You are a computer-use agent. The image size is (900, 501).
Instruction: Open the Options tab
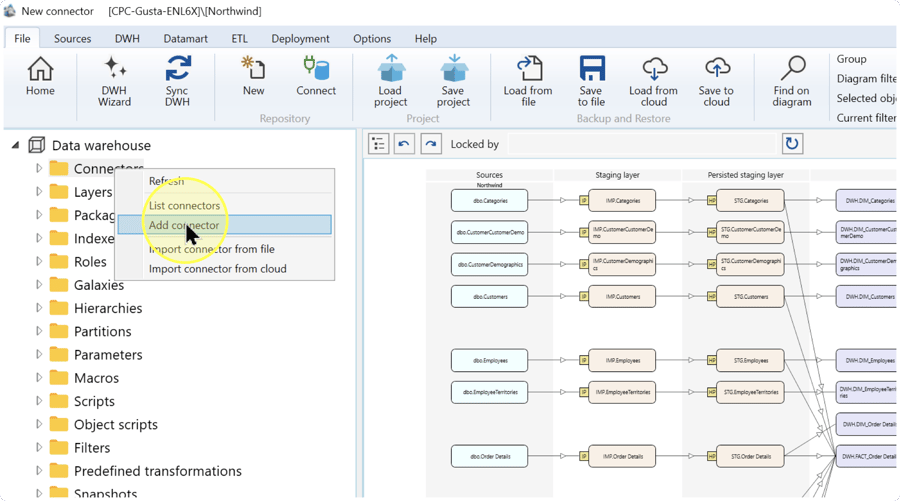[372, 38]
